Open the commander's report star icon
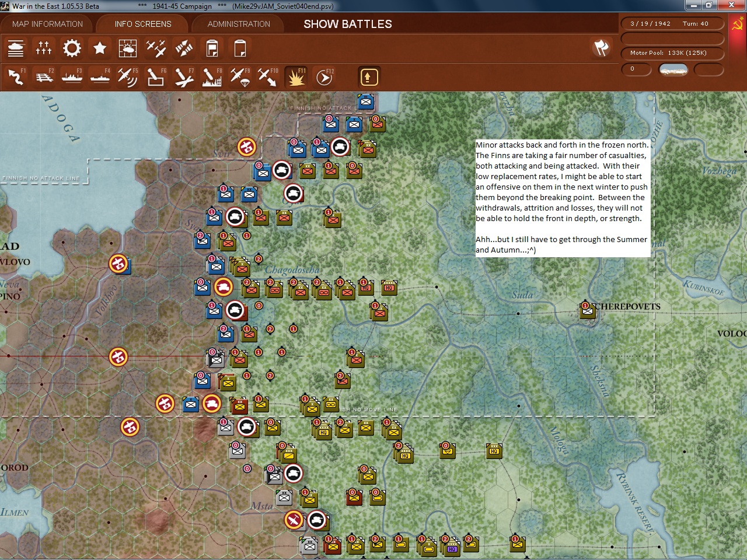747x560 pixels. pos(100,48)
